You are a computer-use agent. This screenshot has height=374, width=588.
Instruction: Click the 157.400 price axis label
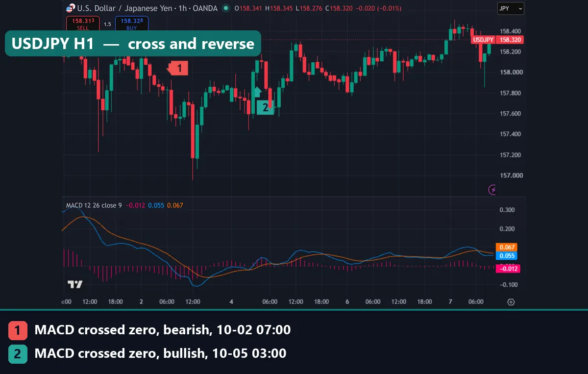coord(511,134)
